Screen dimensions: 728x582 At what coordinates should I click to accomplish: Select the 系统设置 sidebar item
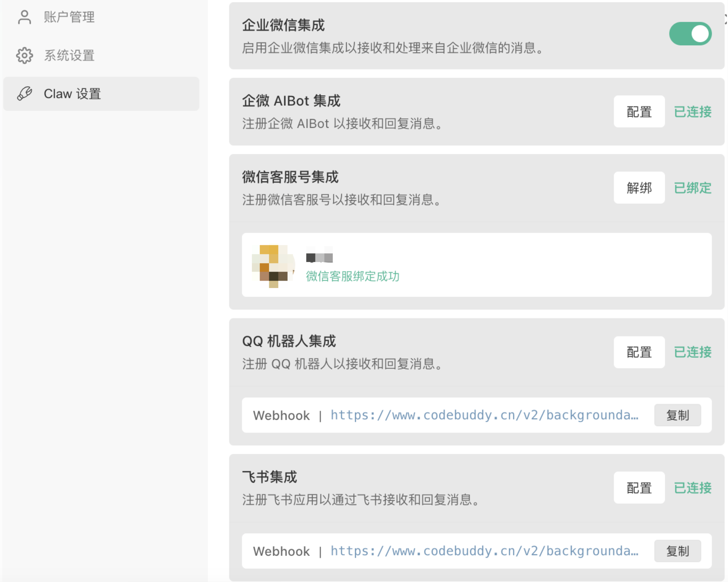pos(69,55)
